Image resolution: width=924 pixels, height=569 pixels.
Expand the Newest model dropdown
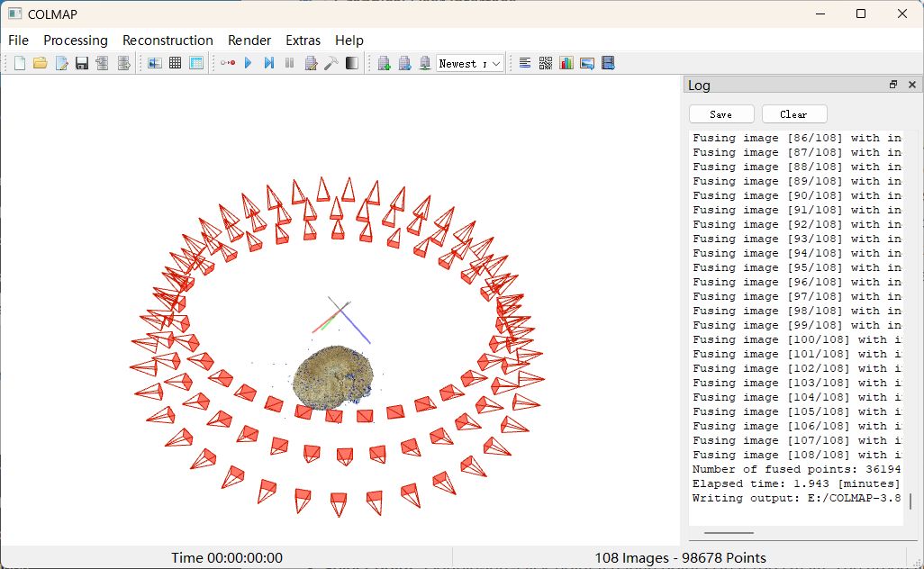[x=470, y=63]
